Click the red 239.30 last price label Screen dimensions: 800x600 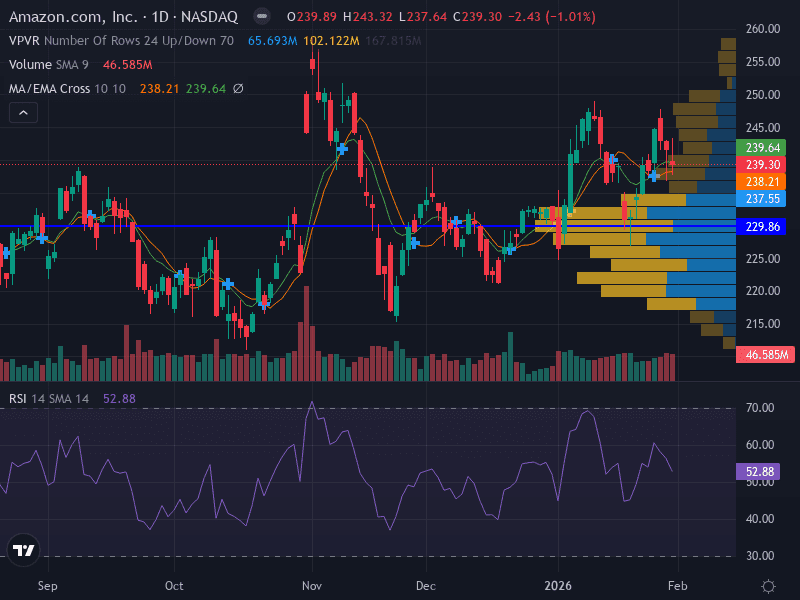[762, 165]
